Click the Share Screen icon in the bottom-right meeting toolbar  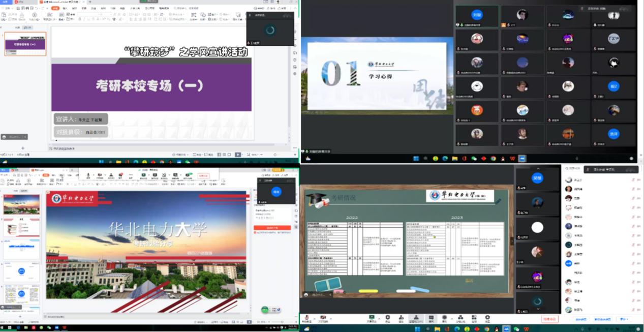click(x=372, y=318)
